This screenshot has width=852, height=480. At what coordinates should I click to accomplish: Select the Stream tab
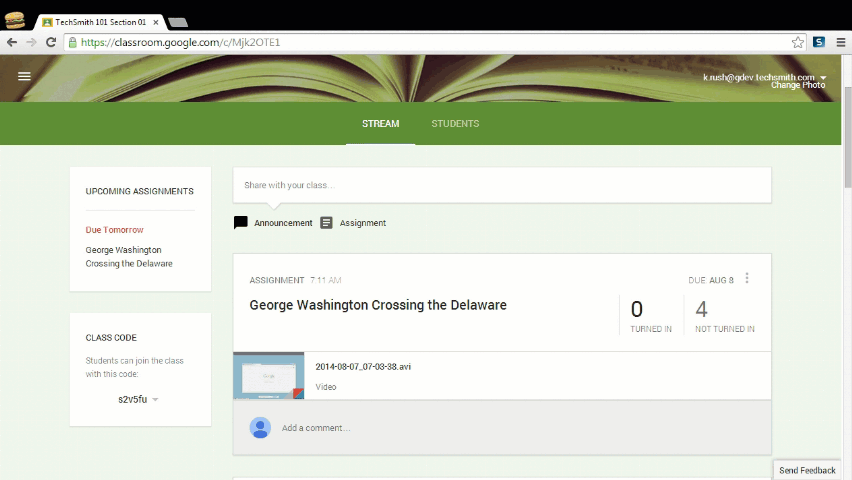point(380,124)
